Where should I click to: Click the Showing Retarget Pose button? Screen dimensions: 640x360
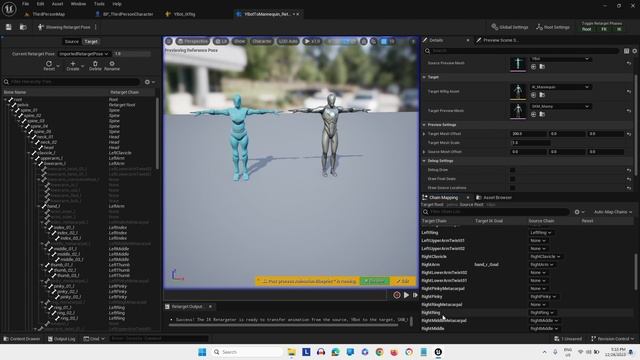tap(64, 27)
